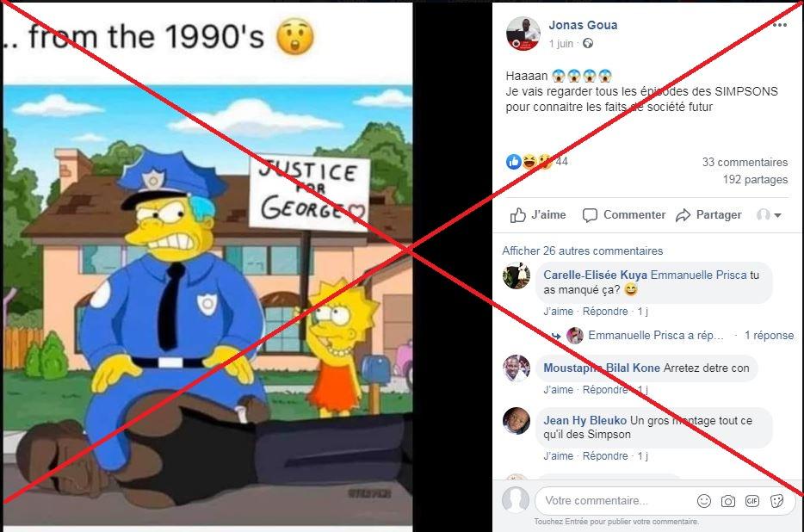Click the Partager share button
804x532 pixels.
708,215
